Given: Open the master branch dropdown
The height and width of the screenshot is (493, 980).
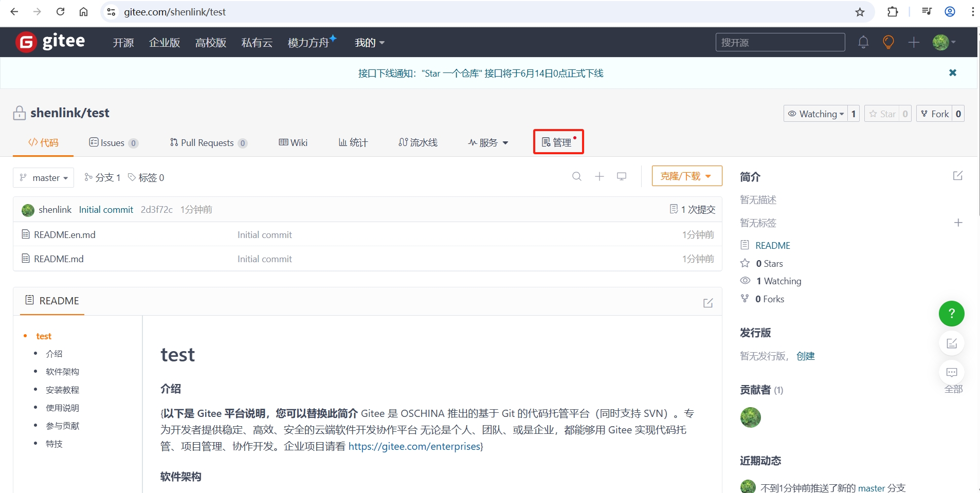Looking at the screenshot, I should 43,177.
